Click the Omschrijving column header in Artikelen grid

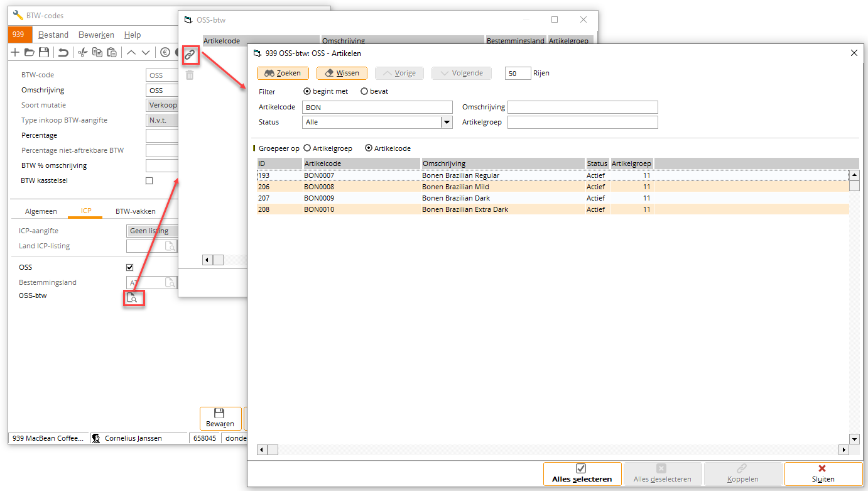point(502,163)
